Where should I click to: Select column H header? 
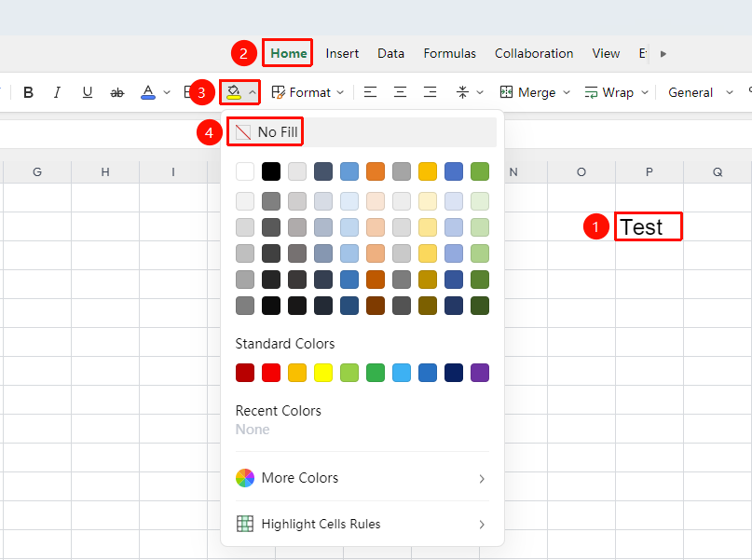click(x=105, y=171)
